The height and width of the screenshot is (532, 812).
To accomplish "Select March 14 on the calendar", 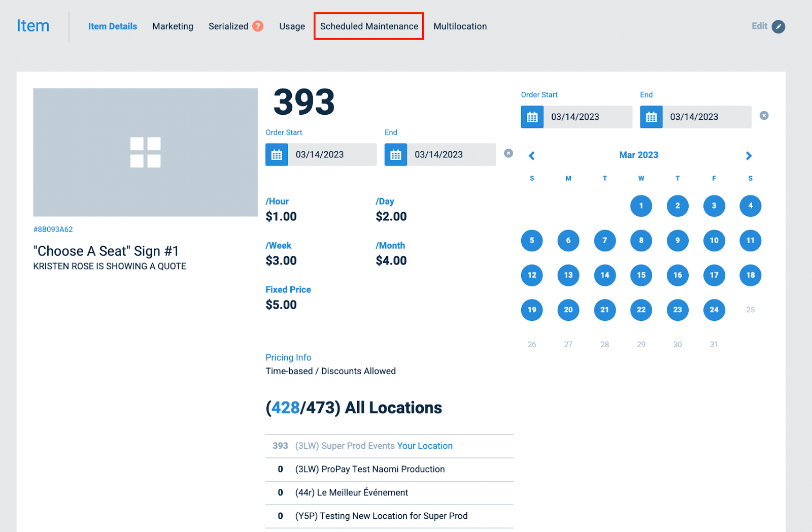I will click(604, 275).
